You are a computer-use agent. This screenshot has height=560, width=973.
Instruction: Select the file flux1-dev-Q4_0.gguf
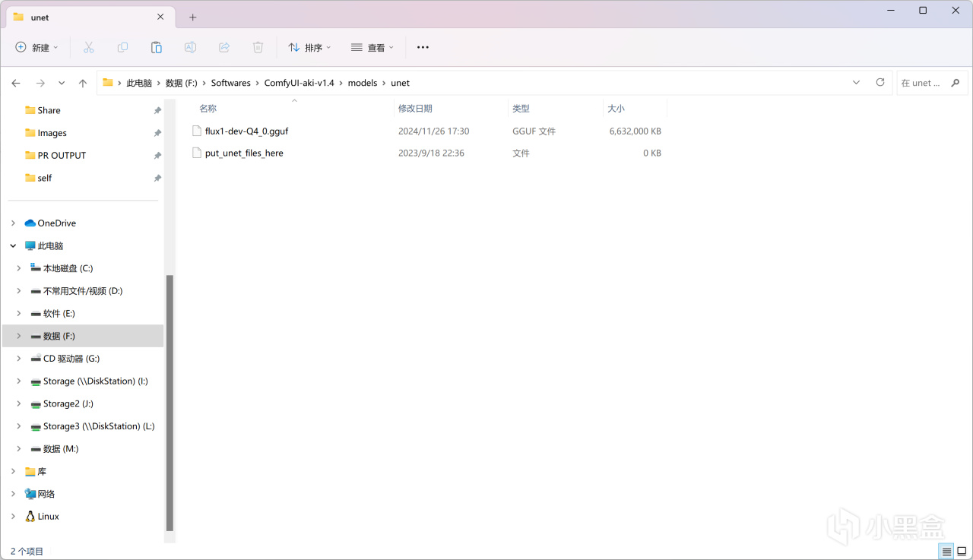(246, 131)
